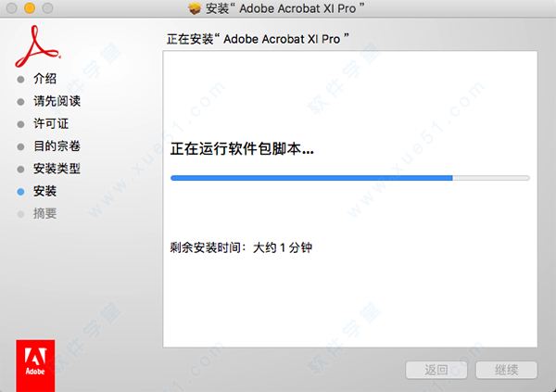The image size is (556, 392).
Task: Click the red Adobe brand logo
Action: (x=35, y=365)
